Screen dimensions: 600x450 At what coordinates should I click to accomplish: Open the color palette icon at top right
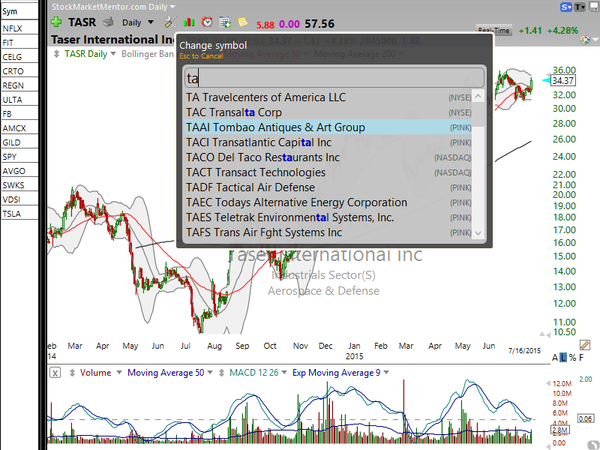point(585,40)
